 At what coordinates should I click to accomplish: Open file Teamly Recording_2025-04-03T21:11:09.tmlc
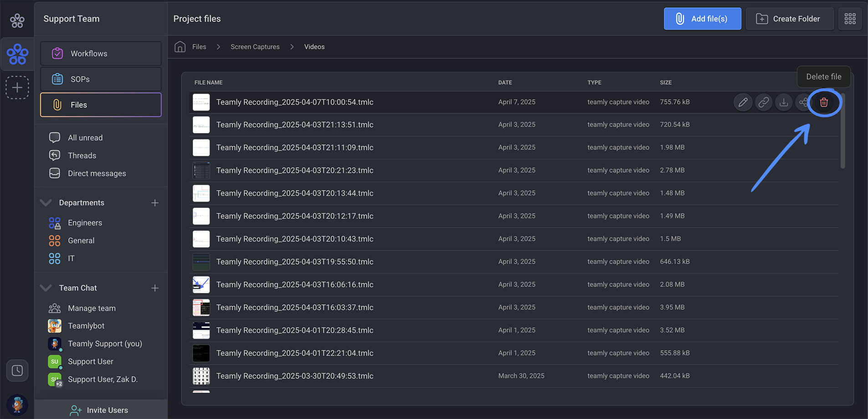(295, 148)
